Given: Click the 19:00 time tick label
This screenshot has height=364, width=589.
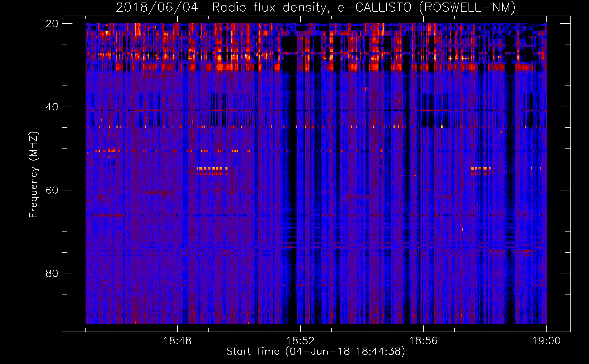Looking at the screenshot, I should tap(546, 341).
